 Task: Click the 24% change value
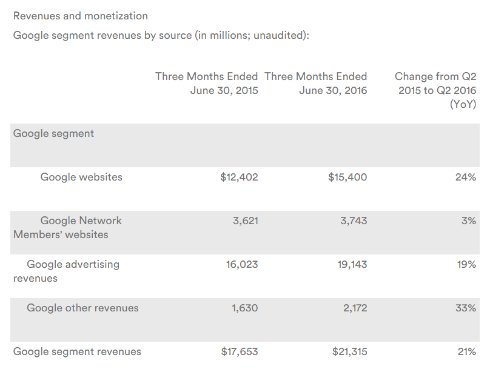466,177
